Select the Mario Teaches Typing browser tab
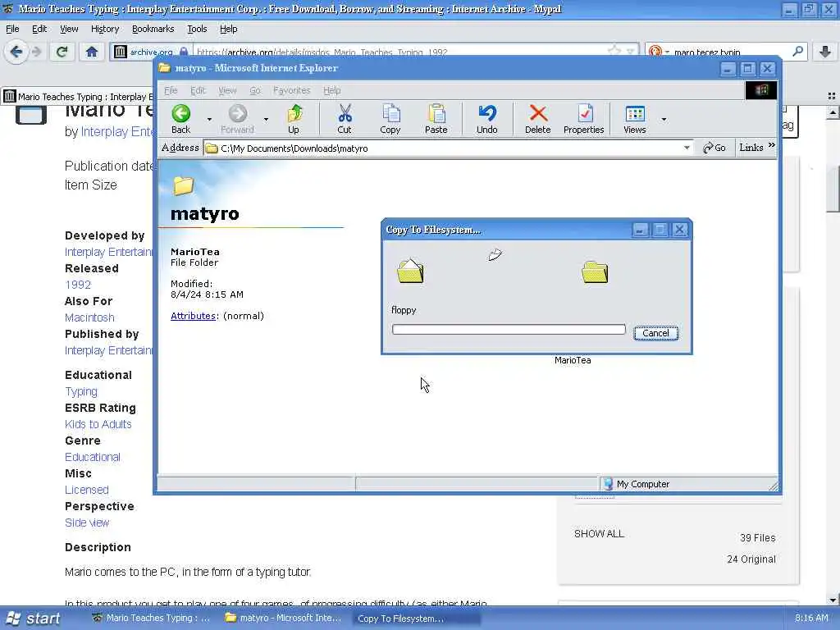840x630 pixels. 78,97
